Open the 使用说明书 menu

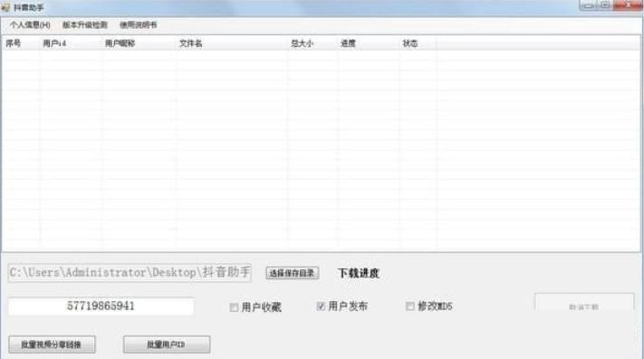pos(138,25)
